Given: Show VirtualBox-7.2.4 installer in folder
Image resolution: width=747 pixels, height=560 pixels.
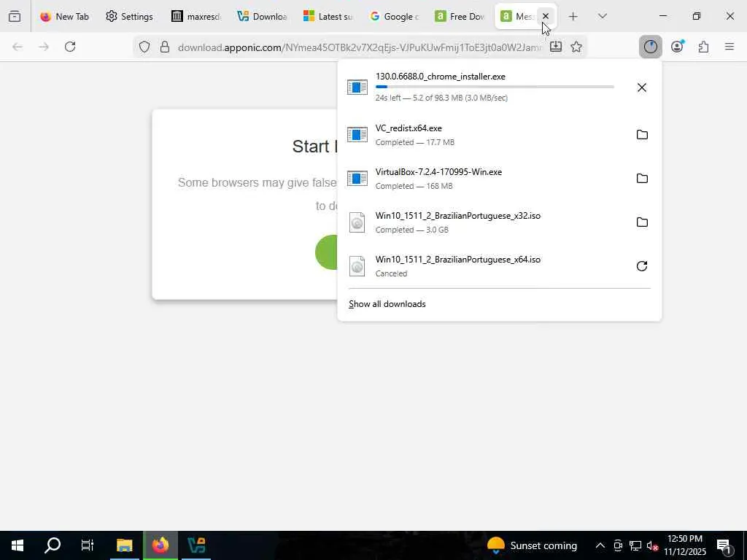Looking at the screenshot, I should (642, 179).
